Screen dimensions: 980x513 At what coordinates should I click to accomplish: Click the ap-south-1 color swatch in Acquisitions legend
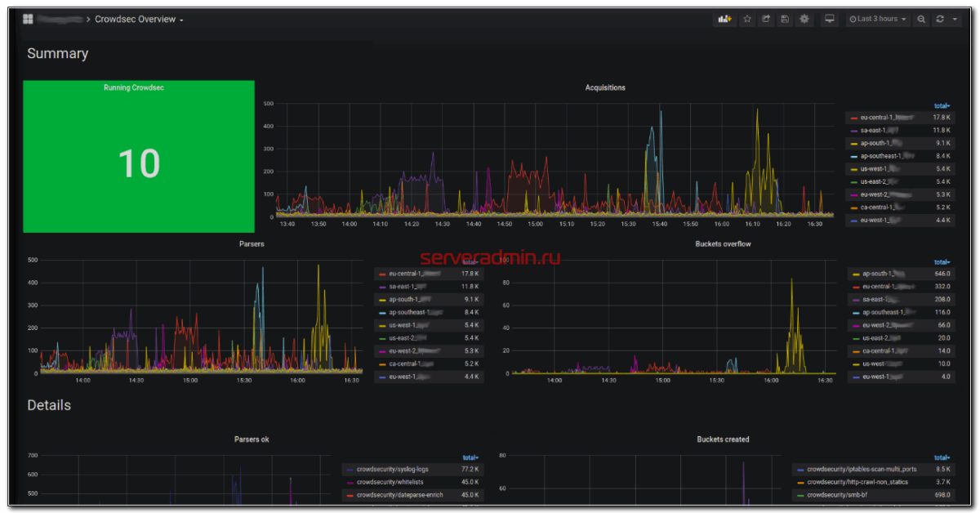(853, 144)
